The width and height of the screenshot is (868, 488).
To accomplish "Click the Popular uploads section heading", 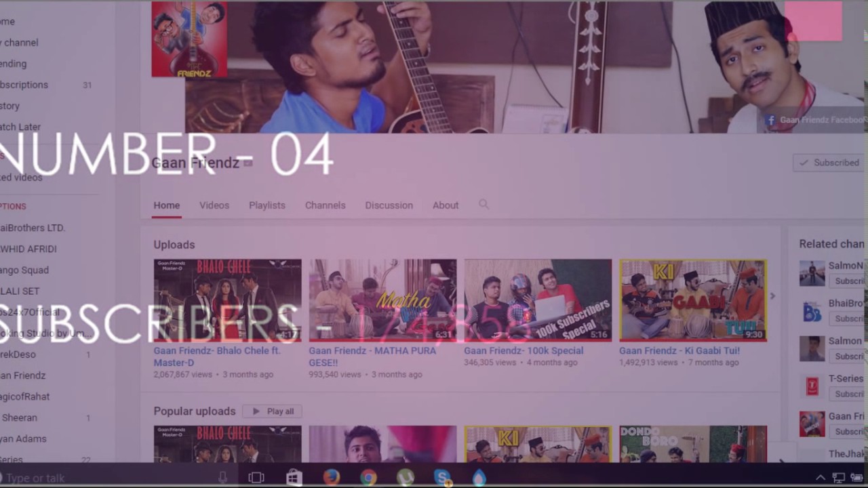I will click(x=195, y=411).
